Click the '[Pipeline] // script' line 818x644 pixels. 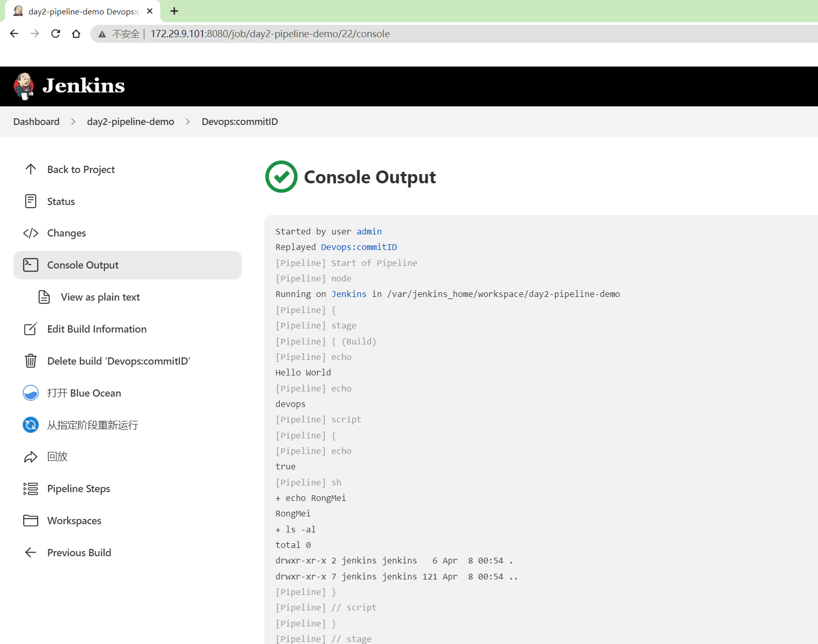pyautogui.click(x=326, y=607)
